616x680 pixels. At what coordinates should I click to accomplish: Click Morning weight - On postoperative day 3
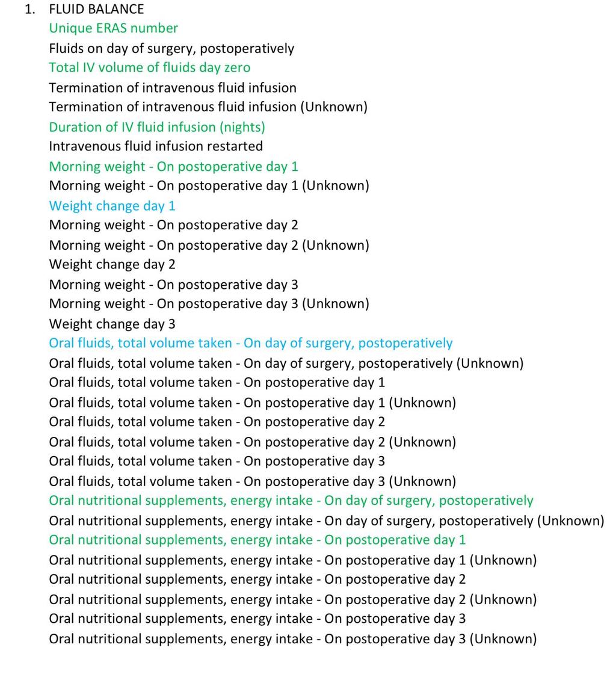(173, 285)
